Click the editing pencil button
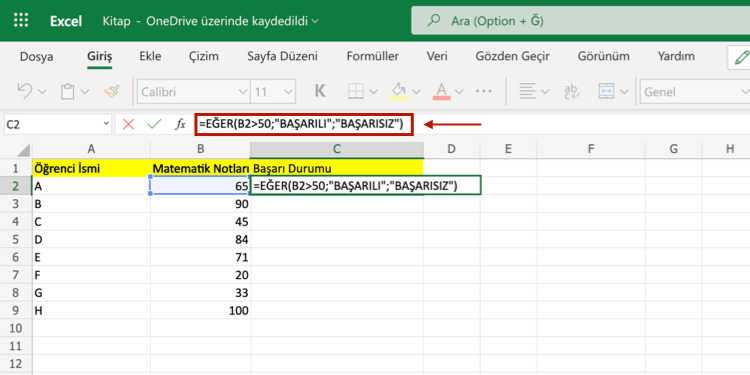Screen dimensions: 750x375 point(739,57)
